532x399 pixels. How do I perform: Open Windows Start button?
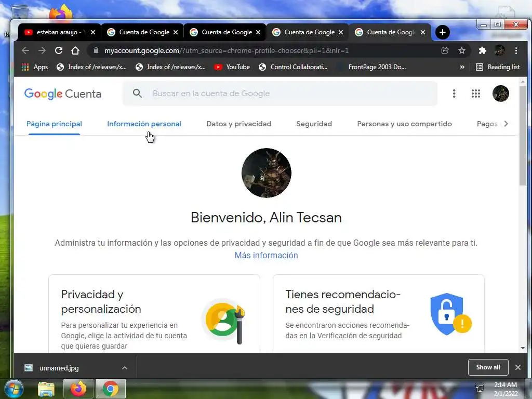pyautogui.click(x=14, y=389)
